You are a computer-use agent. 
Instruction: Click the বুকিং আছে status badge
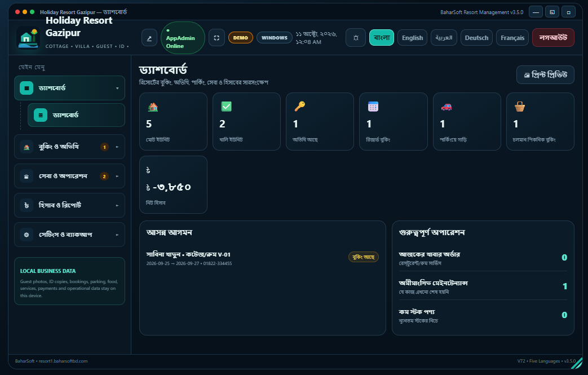(x=364, y=257)
